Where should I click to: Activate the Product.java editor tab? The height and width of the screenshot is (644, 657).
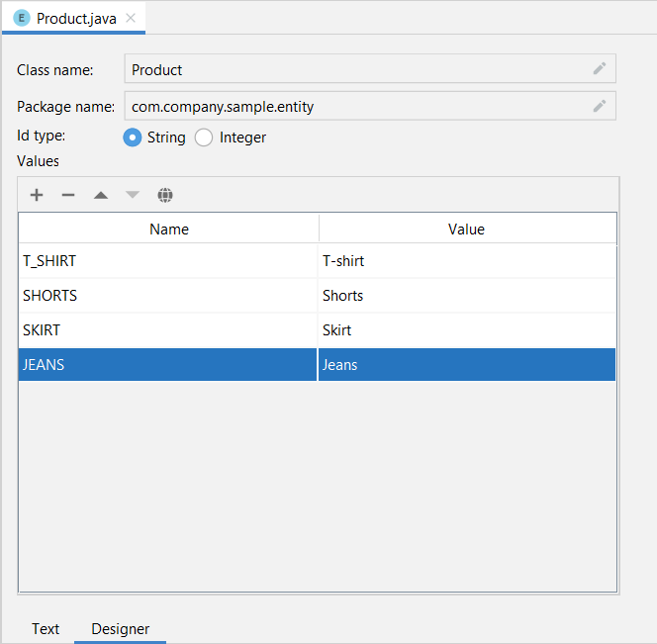click(x=76, y=19)
